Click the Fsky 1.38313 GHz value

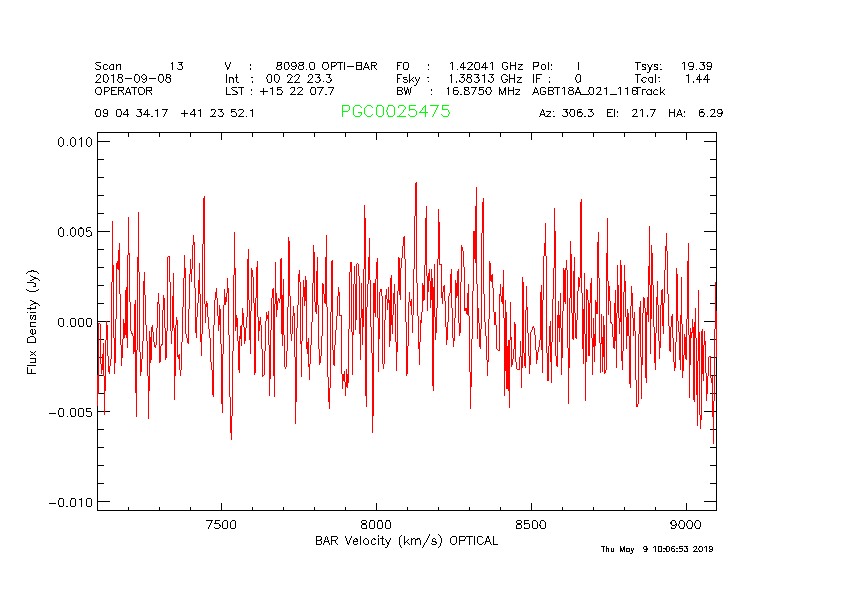[485, 78]
